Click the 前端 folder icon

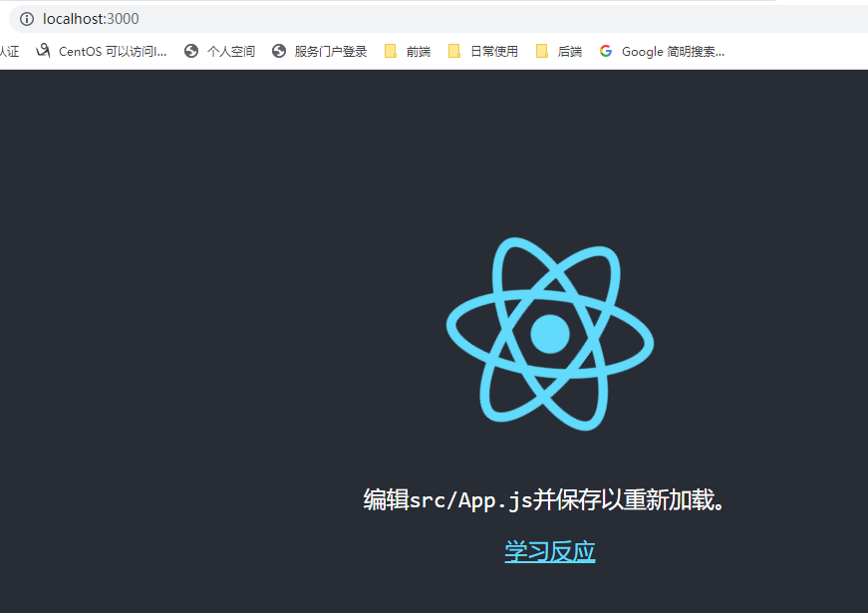point(391,51)
